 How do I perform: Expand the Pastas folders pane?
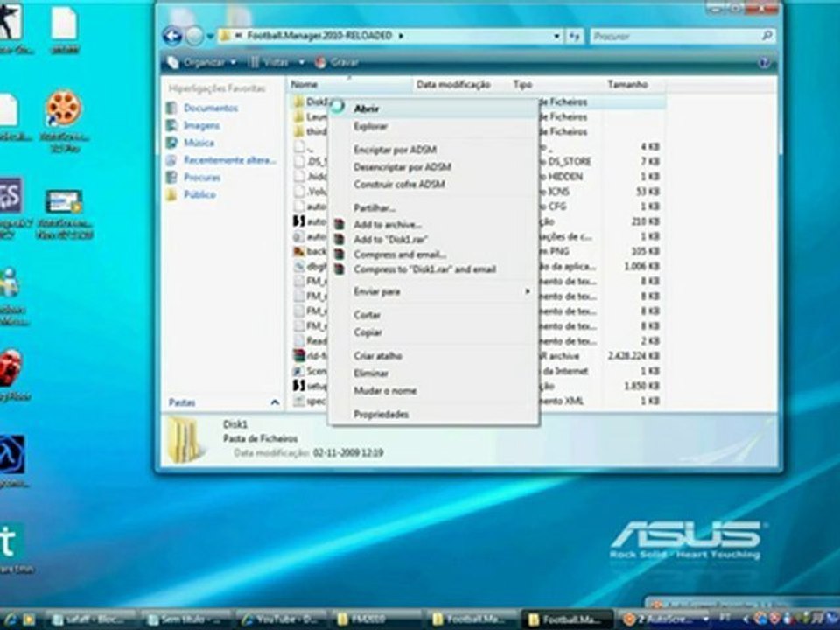coord(274,402)
